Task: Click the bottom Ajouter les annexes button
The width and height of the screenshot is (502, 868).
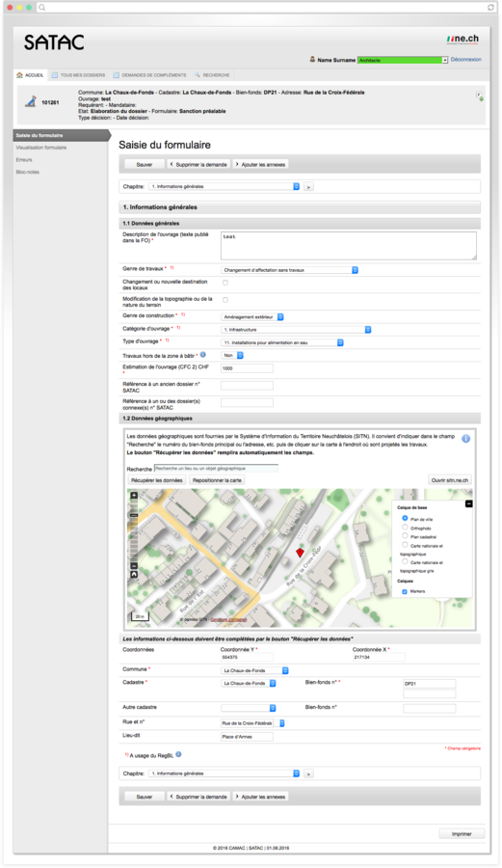Action: [x=260, y=797]
